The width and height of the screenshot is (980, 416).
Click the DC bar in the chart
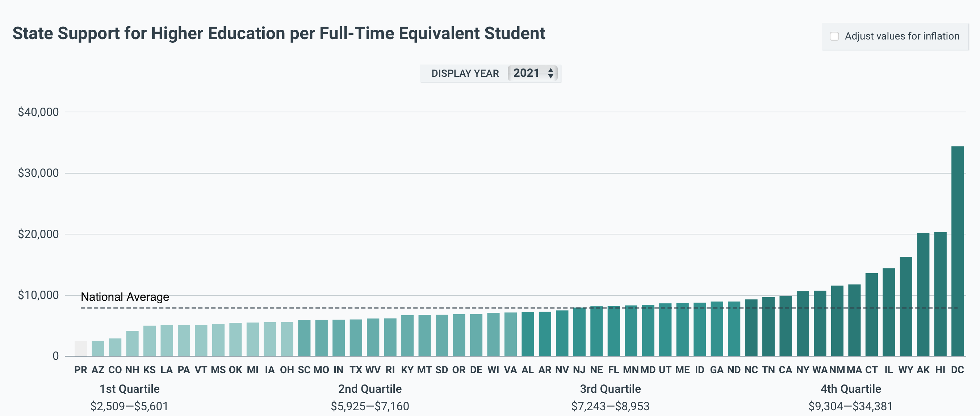tap(957, 251)
